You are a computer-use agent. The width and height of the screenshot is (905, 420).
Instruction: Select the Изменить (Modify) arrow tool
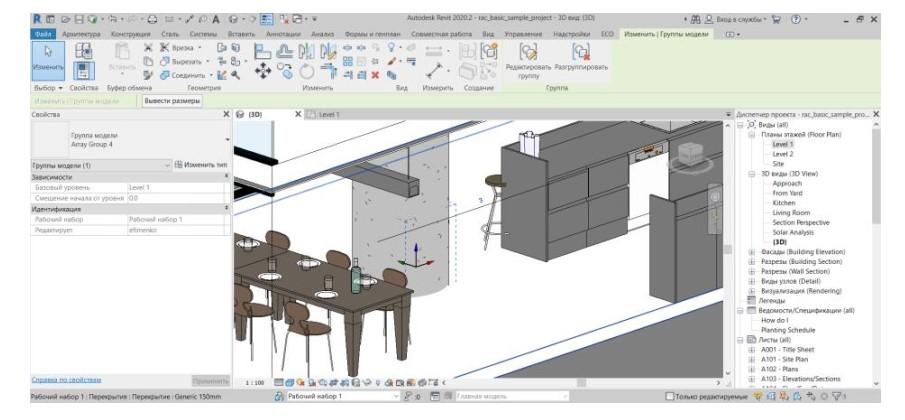48,59
